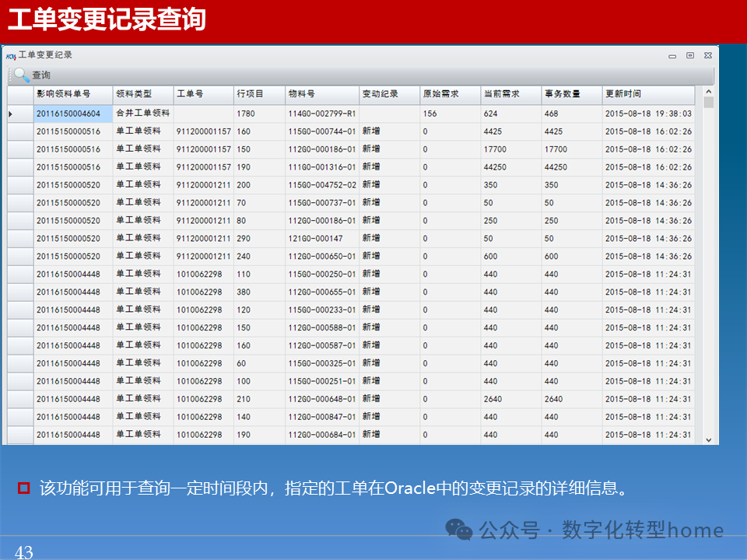Click the 查询 magnifier toolbar icon
The height and width of the screenshot is (560, 747).
pyautogui.click(x=22, y=75)
